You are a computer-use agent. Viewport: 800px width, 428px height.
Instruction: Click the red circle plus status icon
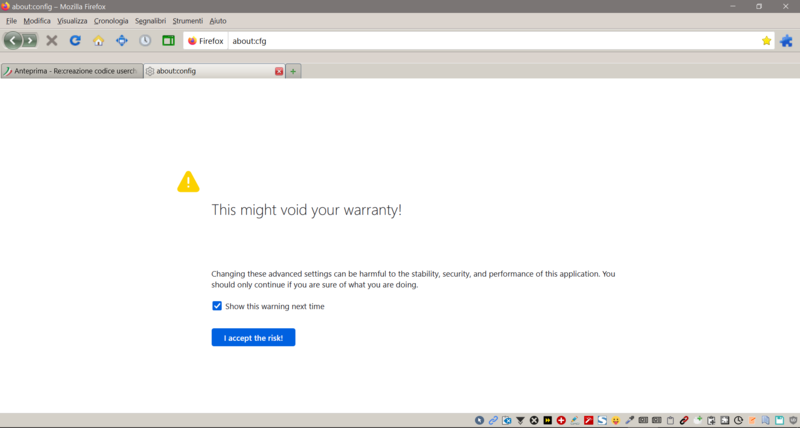tap(561, 420)
